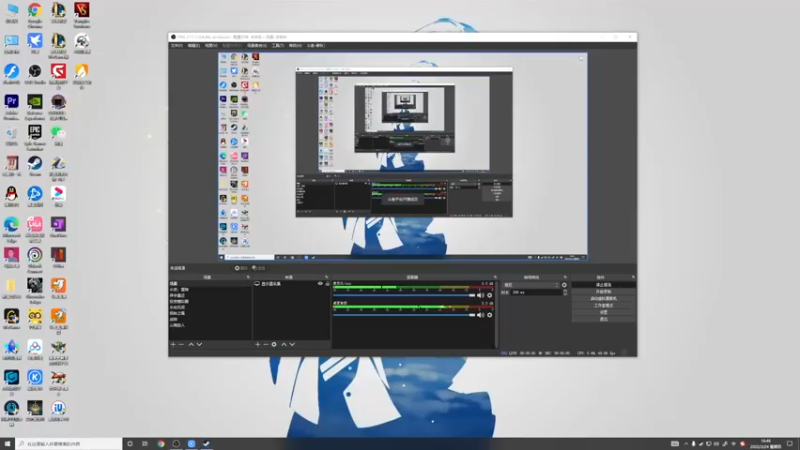This screenshot has width=800, height=450.
Task: Open the Edit menu in OBS
Action: (x=193, y=45)
